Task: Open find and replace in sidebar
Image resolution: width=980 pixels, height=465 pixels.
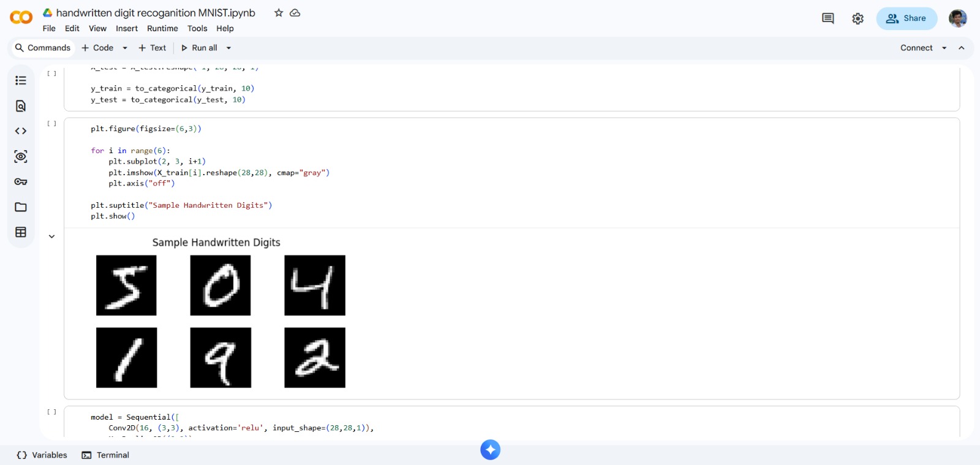Action: point(21,106)
